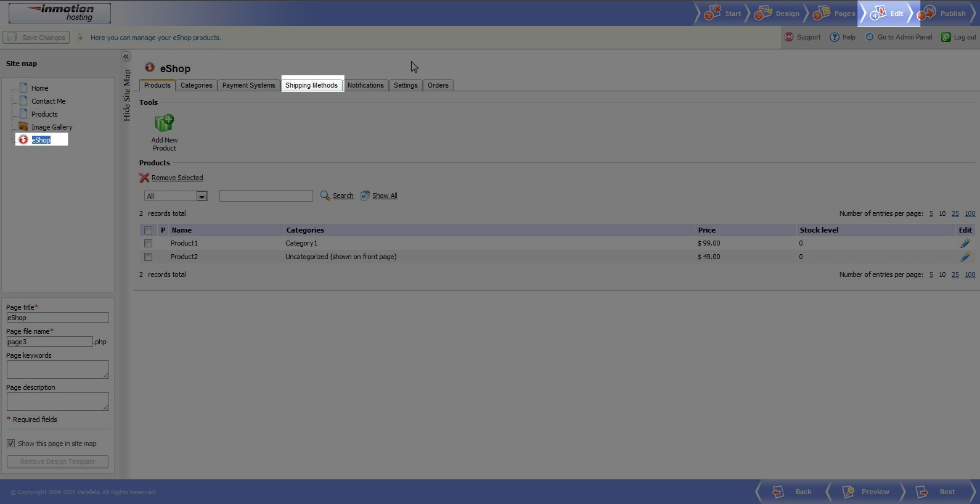This screenshot has height=504, width=980.
Task: Tick the checkbox for Product1
Action: point(148,243)
